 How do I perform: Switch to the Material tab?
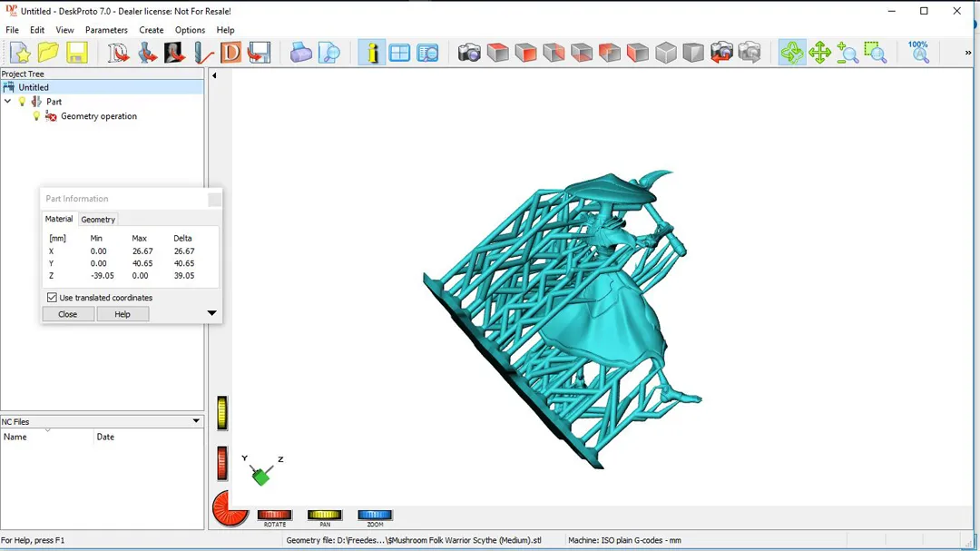pyautogui.click(x=59, y=219)
